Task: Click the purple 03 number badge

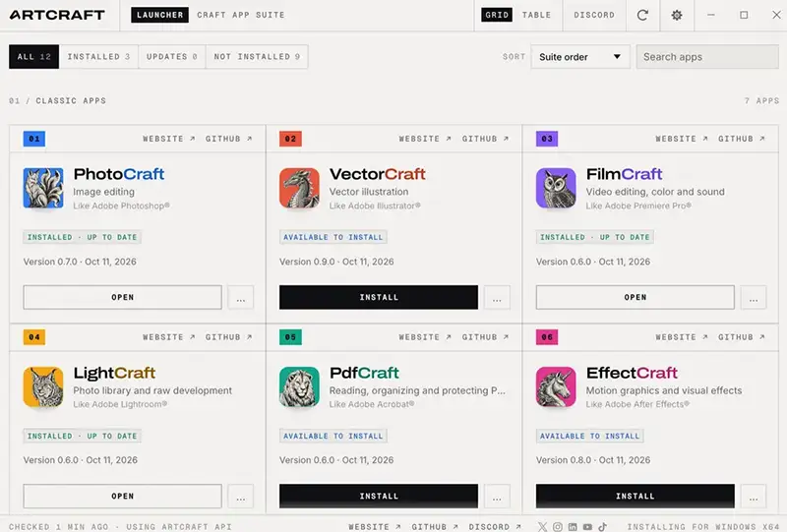Action: [547, 139]
